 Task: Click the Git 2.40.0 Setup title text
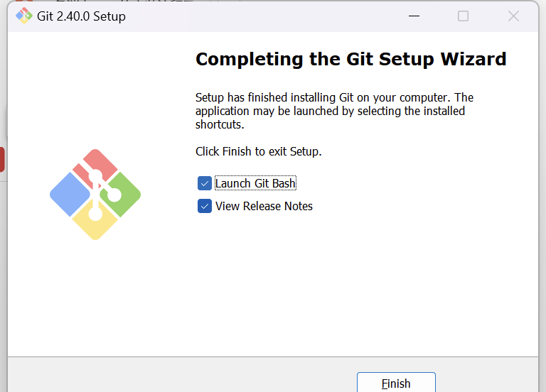(x=82, y=16)
